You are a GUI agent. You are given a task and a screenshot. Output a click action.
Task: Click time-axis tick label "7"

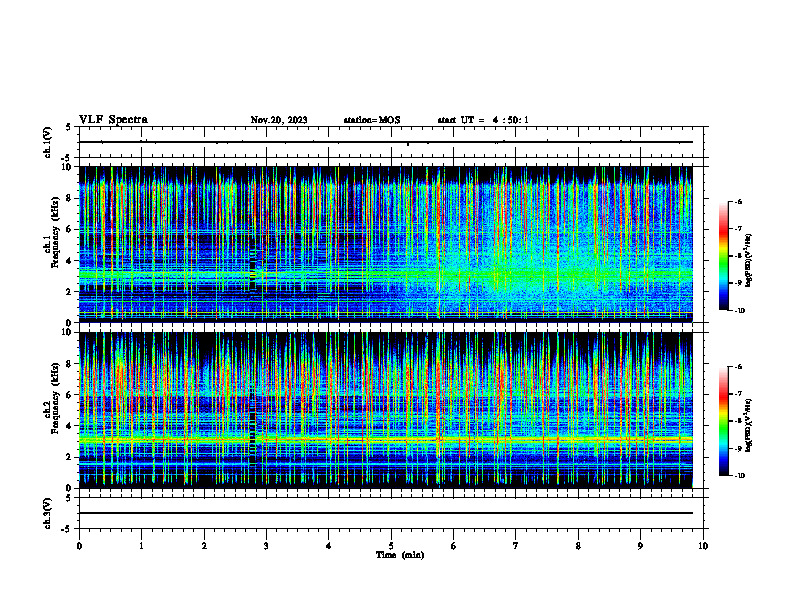pos(516,546)
